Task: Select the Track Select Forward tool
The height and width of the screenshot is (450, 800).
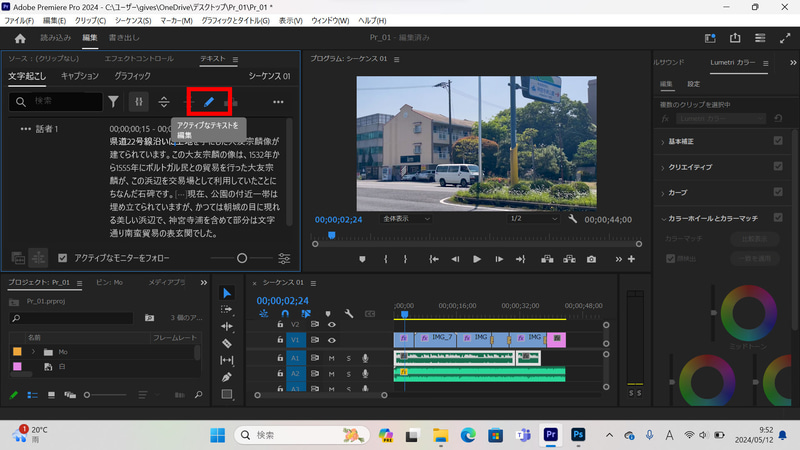Action: point(227,309)
